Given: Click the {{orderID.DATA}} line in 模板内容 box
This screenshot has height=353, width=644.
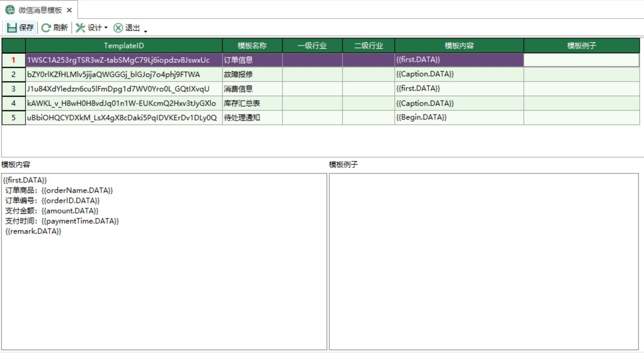Looking at the screenshot, I should 52,201.
